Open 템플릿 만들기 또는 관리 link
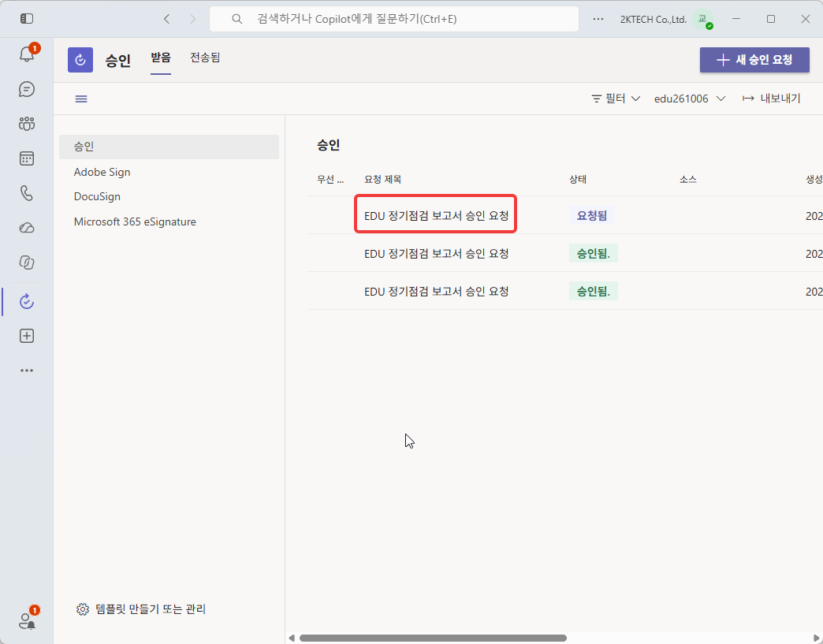Viewport: 823px width, 644px height. coord(151,609)
